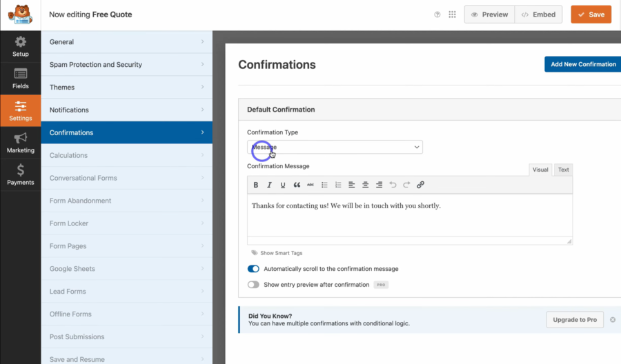Dismiss the Did You Know notice
This screenshot has width=621, height=364.
click(612, 320)
